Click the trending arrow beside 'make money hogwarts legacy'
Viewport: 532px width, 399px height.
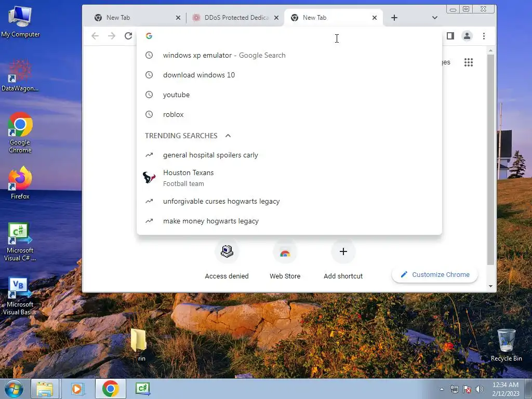point(149,221)
